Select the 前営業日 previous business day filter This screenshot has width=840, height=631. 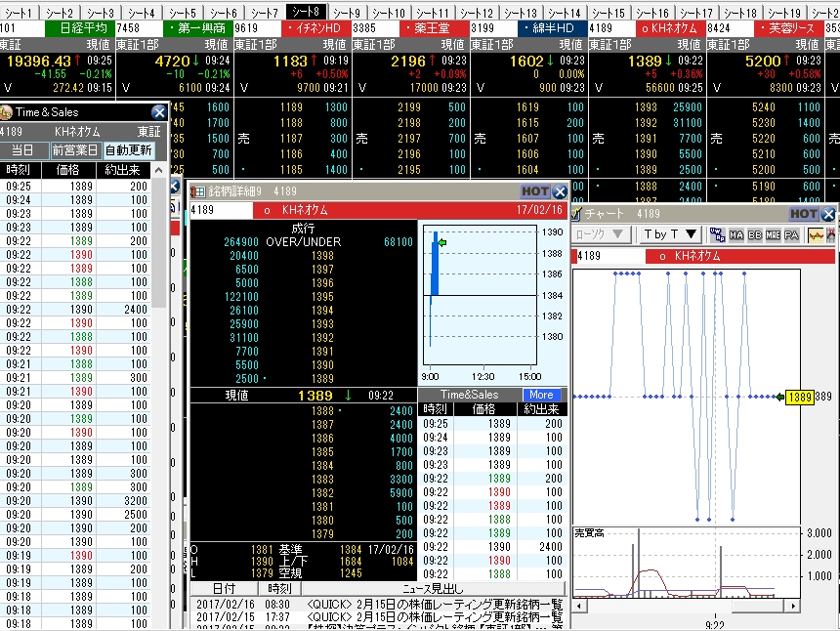pyautogui.click(x=75, y=150)
